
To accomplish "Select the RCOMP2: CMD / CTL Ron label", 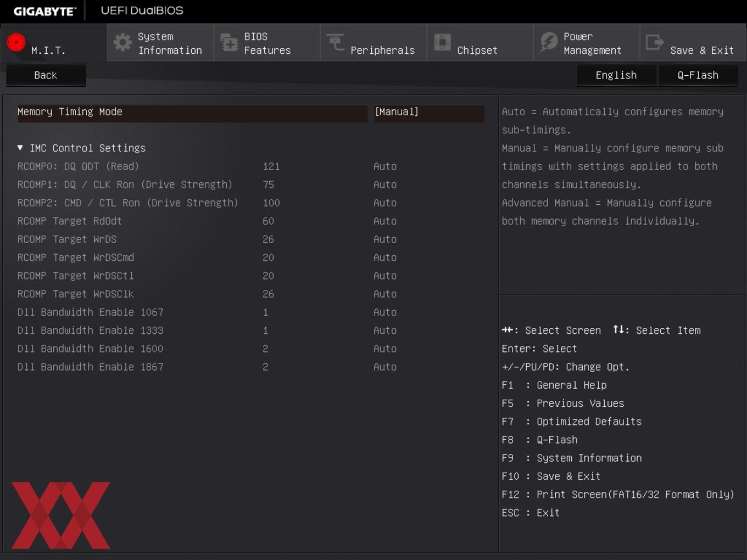I will pyautogui.click(x=127, y=203).
